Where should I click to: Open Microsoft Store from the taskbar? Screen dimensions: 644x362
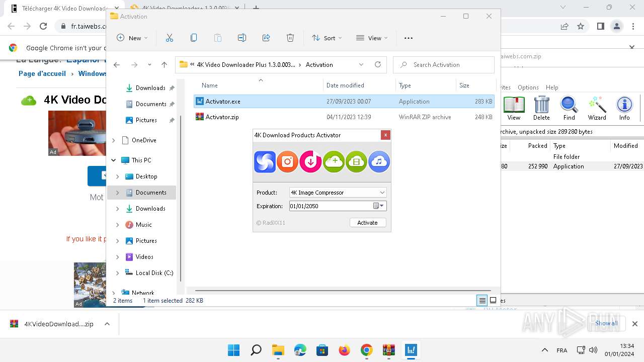[323, 350]
